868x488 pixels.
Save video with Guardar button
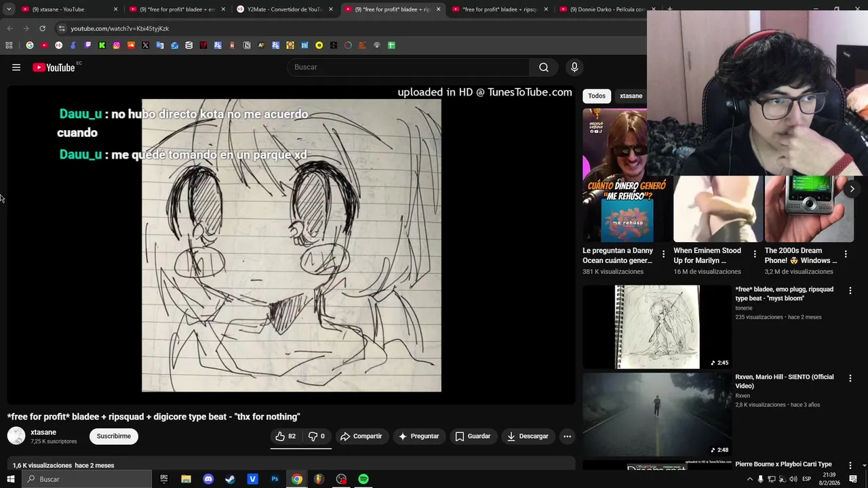(473, 436)
